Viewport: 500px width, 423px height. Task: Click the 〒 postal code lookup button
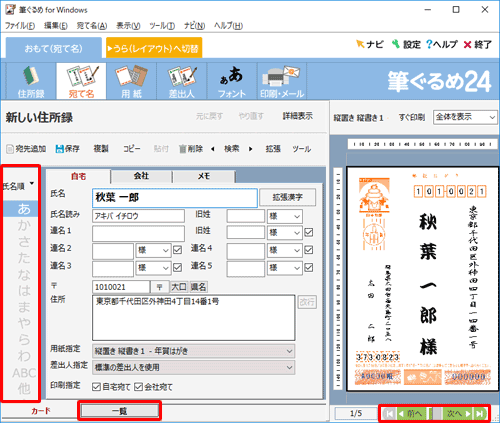(159, 287)
